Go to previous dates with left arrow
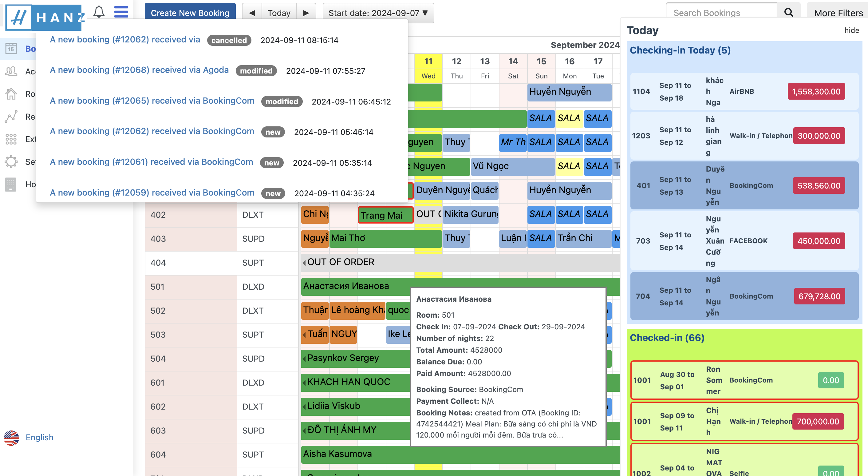Screen dimensions: 868x476 tap(252, 13)
